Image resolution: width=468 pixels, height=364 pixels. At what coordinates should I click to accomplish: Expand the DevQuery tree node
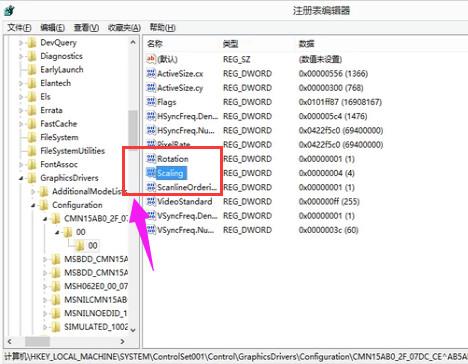click(21, 43)
